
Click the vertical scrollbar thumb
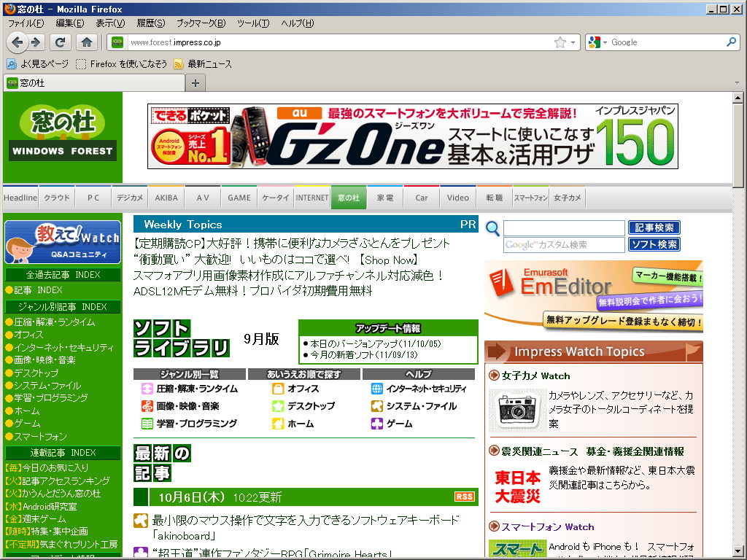(738, 146)
